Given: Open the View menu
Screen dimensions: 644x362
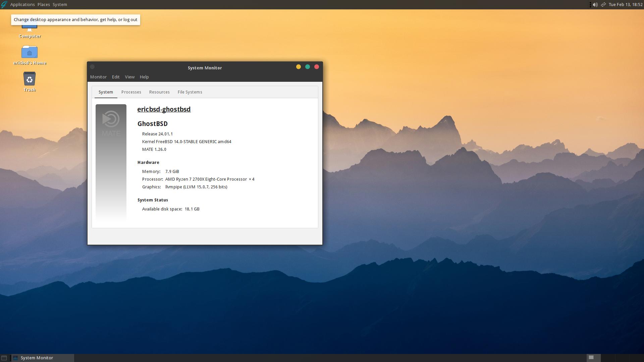Looking at the screenshot, I should tap(129, 77).
